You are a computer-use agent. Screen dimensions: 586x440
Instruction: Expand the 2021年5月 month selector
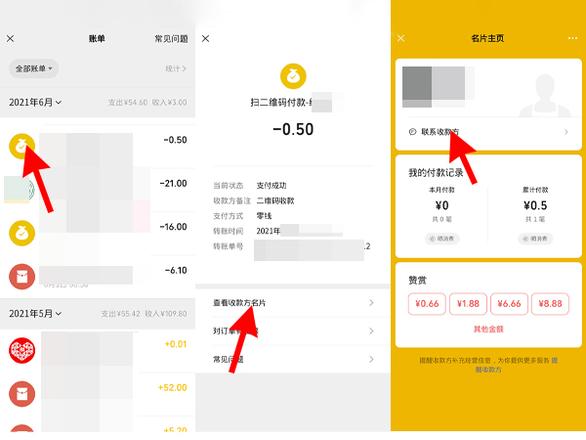click(x=35, y=313)
